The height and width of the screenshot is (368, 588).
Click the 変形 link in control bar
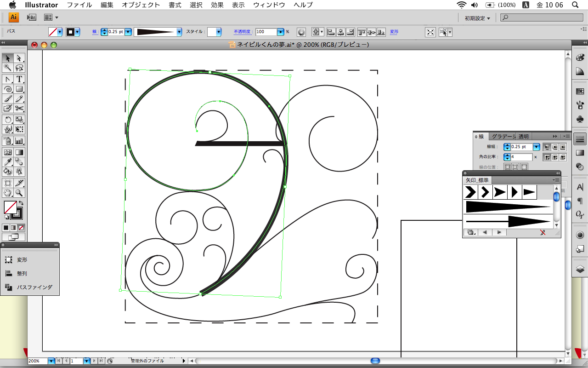(394, 32)
